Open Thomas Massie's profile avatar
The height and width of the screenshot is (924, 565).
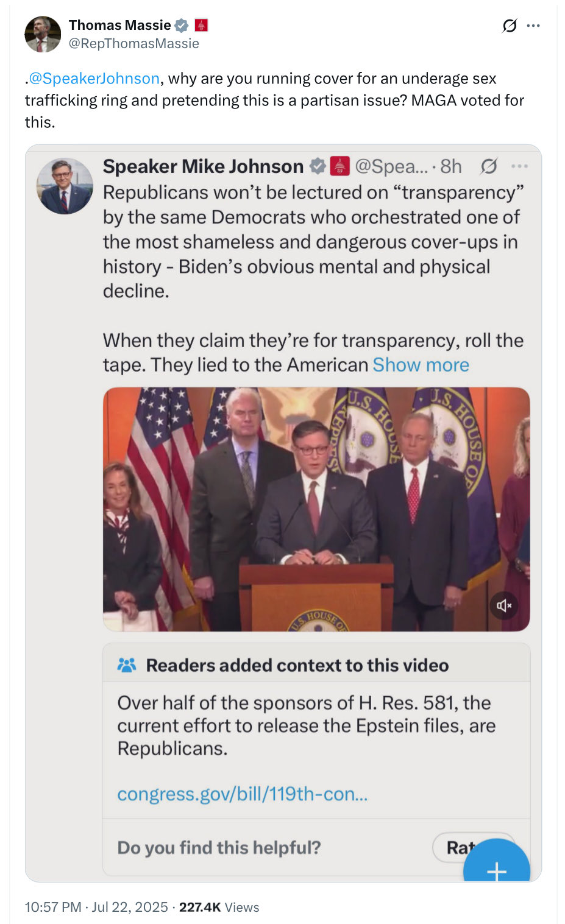point(43,34)
